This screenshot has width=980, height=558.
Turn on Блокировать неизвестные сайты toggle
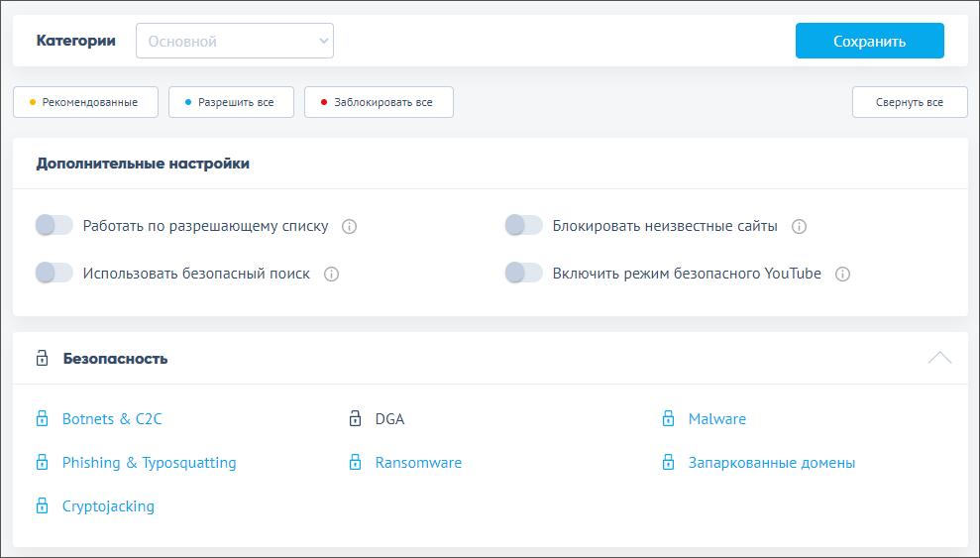pyautogui.click(x=524, y=226)
